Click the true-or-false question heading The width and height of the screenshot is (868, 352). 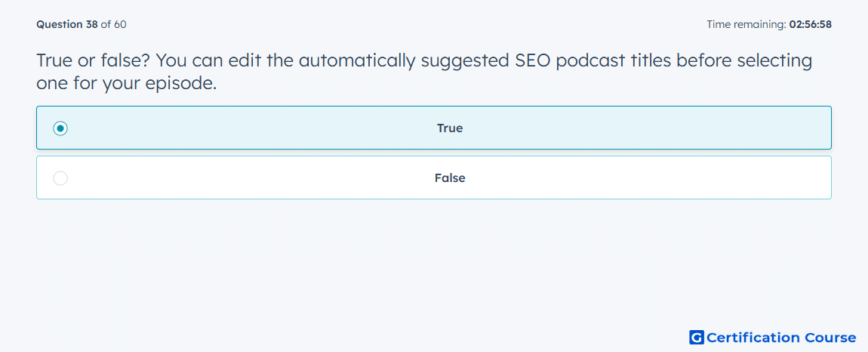[424, 72]
